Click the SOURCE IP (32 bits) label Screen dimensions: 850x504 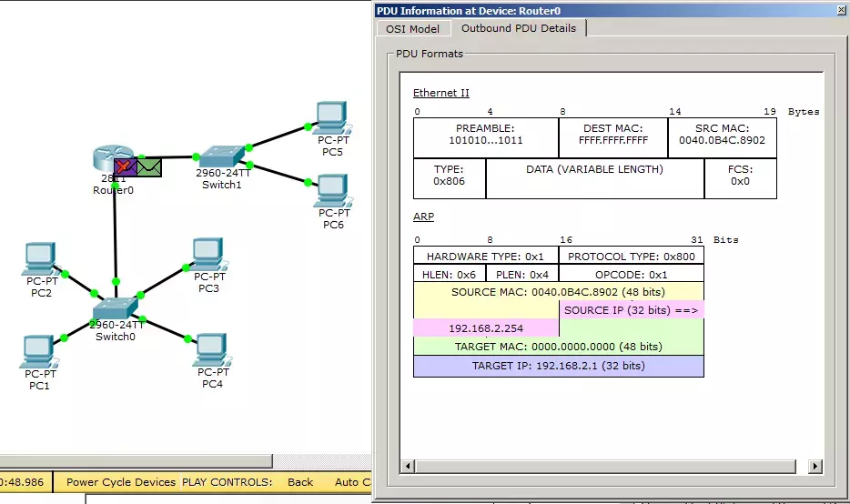point(631,310)
